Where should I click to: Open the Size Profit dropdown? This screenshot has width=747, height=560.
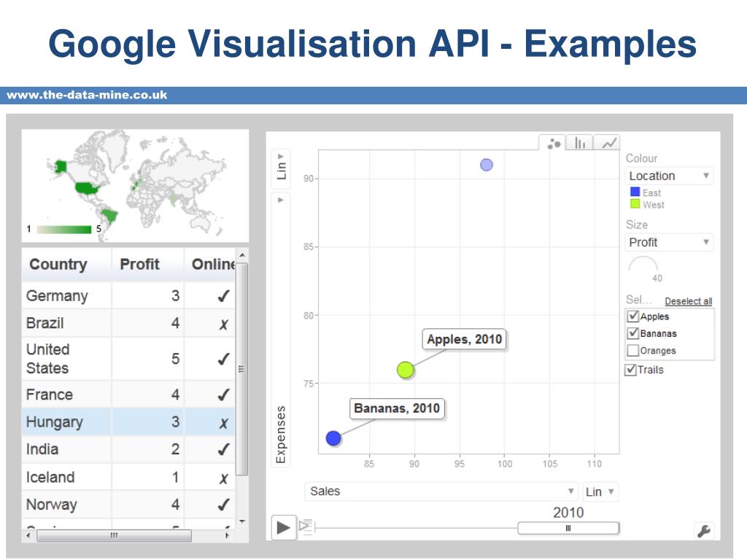pos(669,242)
